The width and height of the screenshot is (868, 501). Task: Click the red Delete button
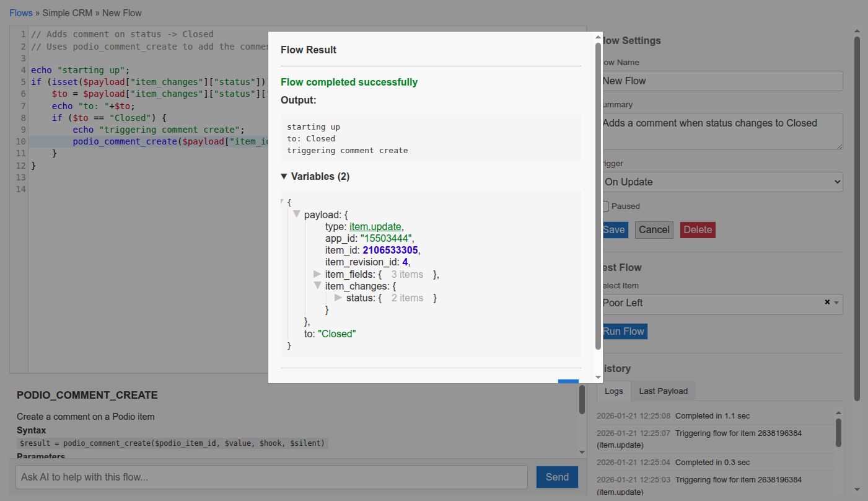coord(697,230)
